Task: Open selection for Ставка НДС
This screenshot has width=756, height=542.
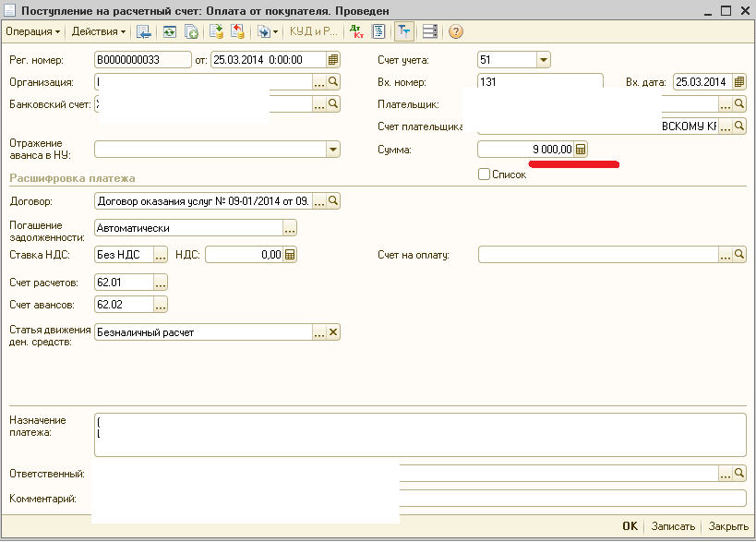Action: pyautogui.click(x=161, y=255)
